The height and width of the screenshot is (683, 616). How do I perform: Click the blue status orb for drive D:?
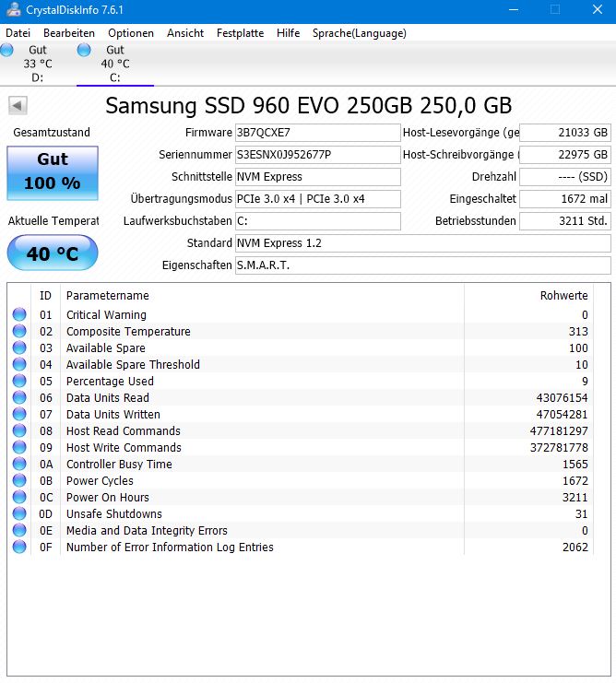click(x=6, y=50)
